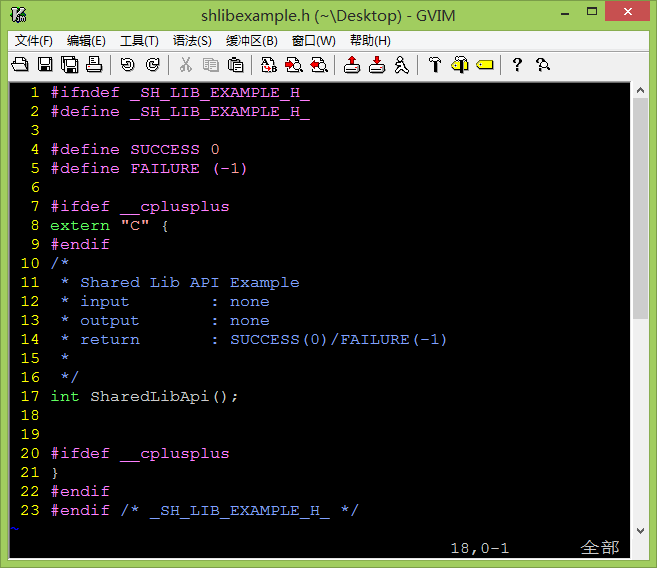Paste from clipboard icon
The image size is (657, 568).
click(x=235, y=65)
